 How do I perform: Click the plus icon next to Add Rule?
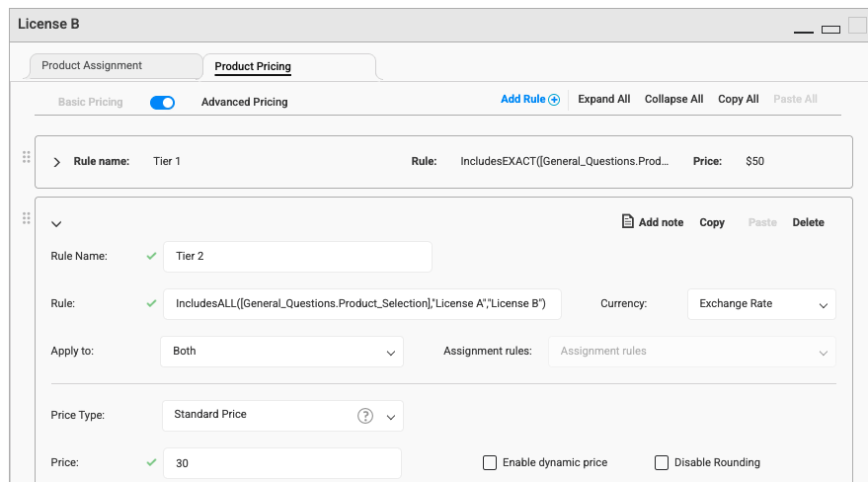554,100
